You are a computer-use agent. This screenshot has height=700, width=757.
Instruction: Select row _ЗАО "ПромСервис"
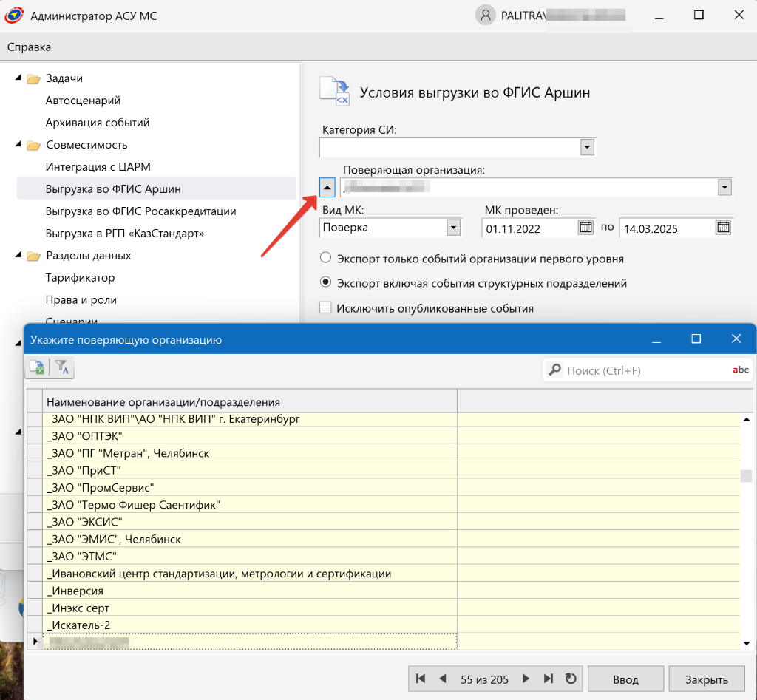250,488
